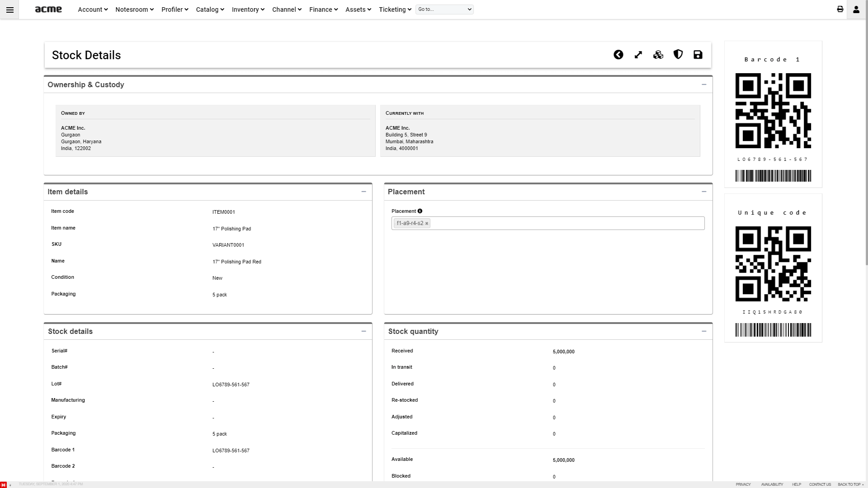Click Back to Top in footer
The image size is (868, 488).
coord(850,484)
